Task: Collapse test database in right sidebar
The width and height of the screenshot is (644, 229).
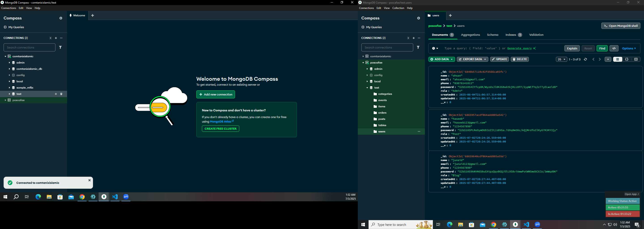Action: click(x=367, y=88)
